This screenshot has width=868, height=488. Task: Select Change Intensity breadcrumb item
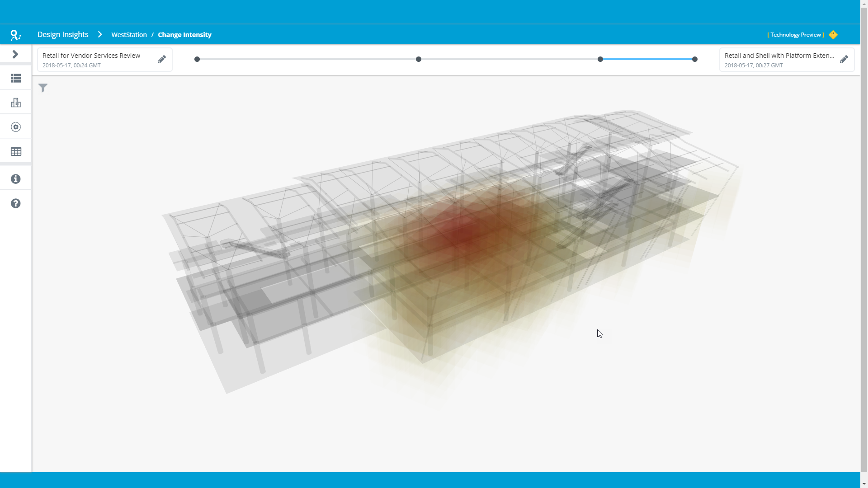click(x=184, y=35)
